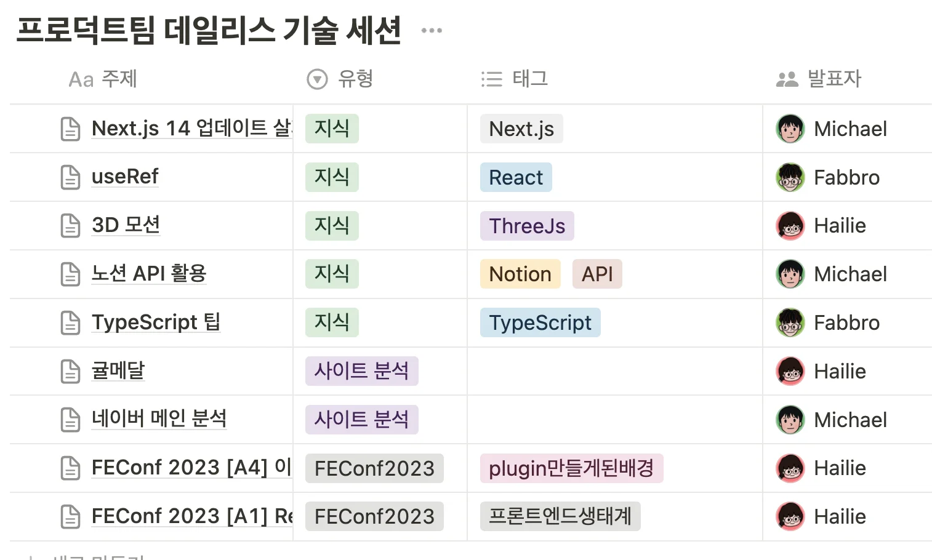Open the options menu next to the database title

pos(431,30)
